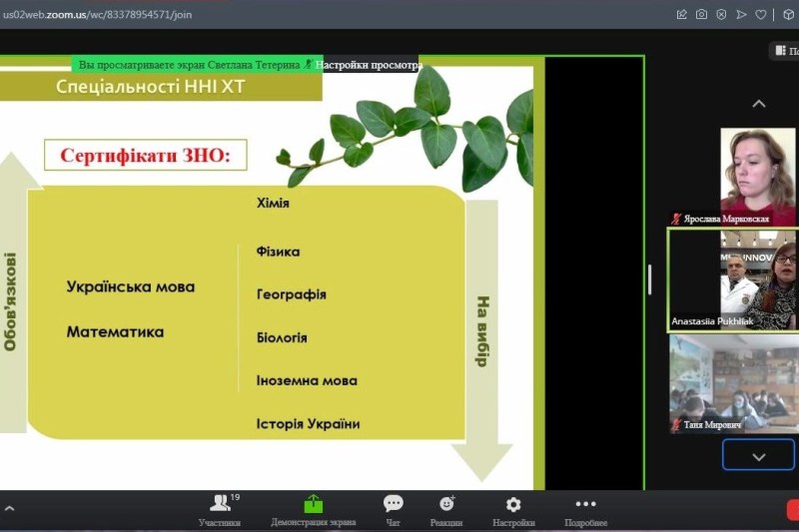The height and width of the screenshot is (532, 799).
Task: Click the browser shield blocker icon
Action: (x=721, y=14)
